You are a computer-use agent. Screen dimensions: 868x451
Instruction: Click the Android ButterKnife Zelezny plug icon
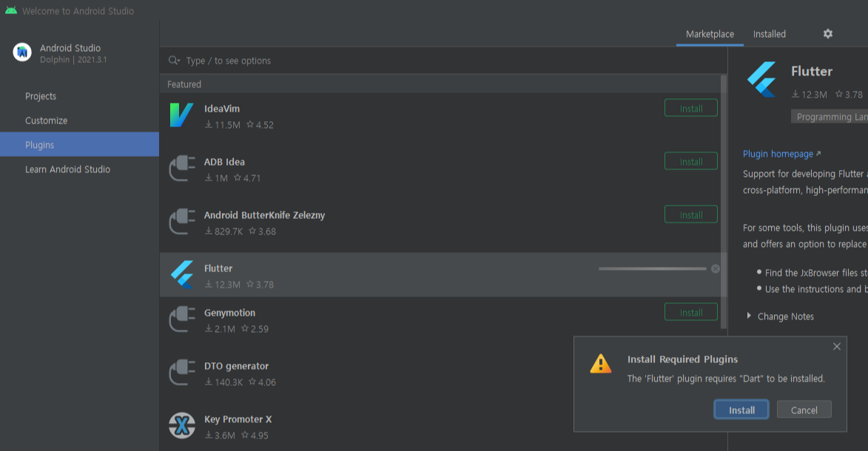(182, 221)
